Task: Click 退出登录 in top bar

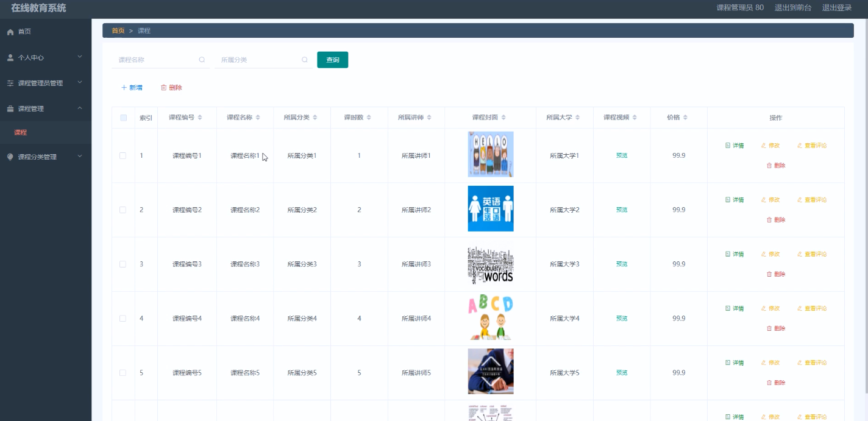Action: coord(837,8)
